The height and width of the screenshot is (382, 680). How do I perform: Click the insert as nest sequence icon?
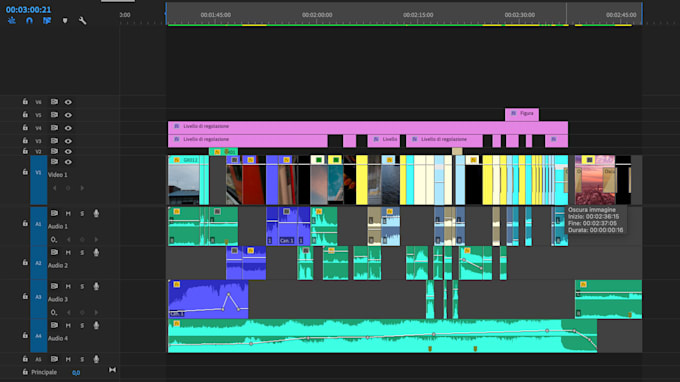[12, 20]
